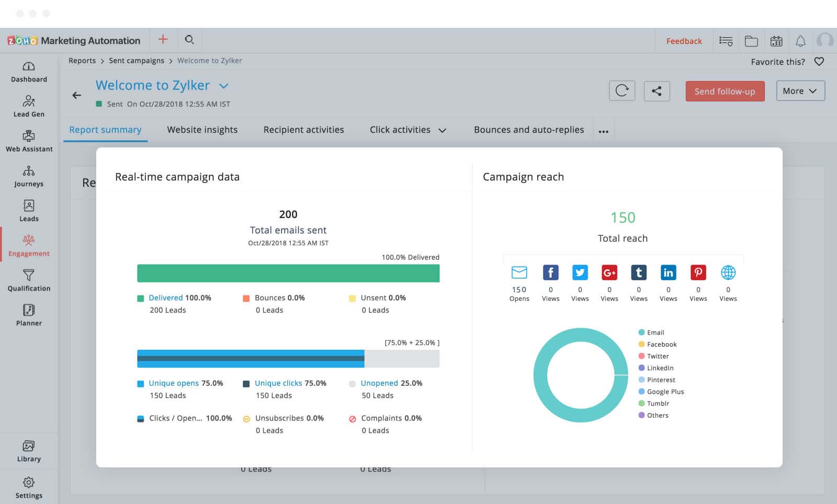Open notifications via the bell icon
This screenshot has height=504, width=837.
pos(800,40)
